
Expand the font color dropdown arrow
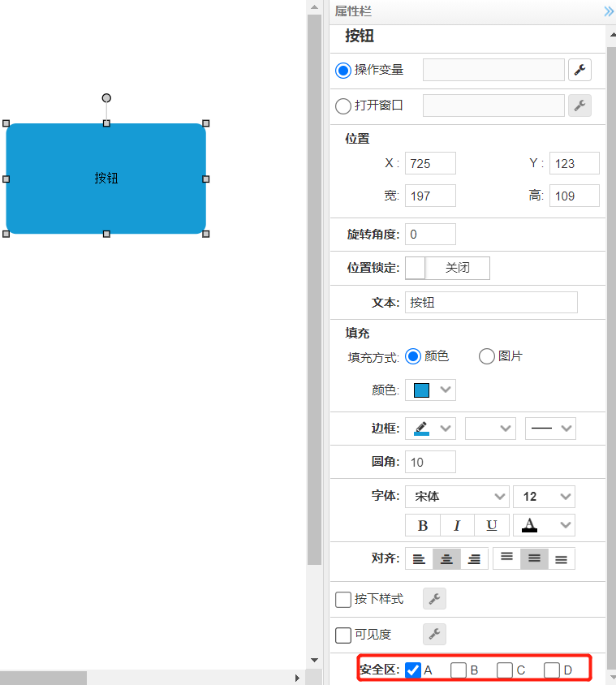[566, 525]
